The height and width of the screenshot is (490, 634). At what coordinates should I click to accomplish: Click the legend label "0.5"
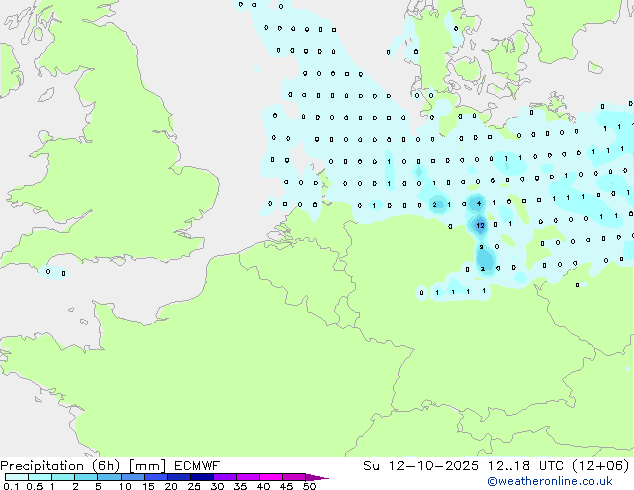pyautogui.click(x=34, y=486)
